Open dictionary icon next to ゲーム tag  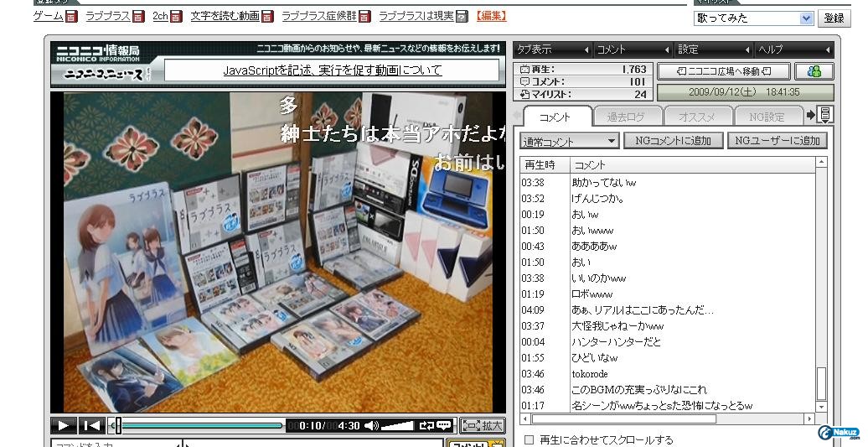click(71, 17)
